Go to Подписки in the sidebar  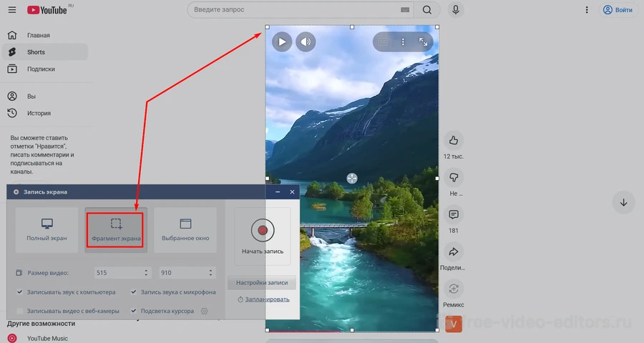[x=41, y=69]
